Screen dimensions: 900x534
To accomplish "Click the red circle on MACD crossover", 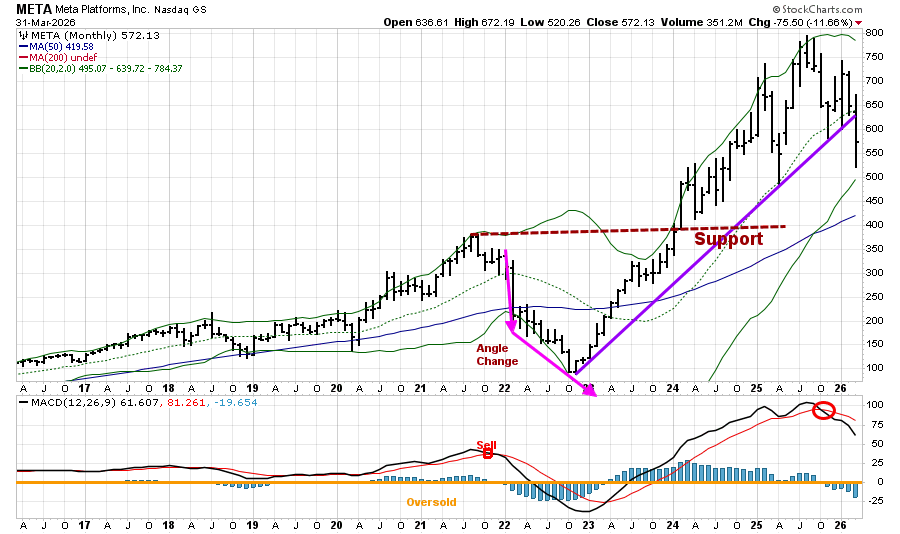I will tap(824, 410).
